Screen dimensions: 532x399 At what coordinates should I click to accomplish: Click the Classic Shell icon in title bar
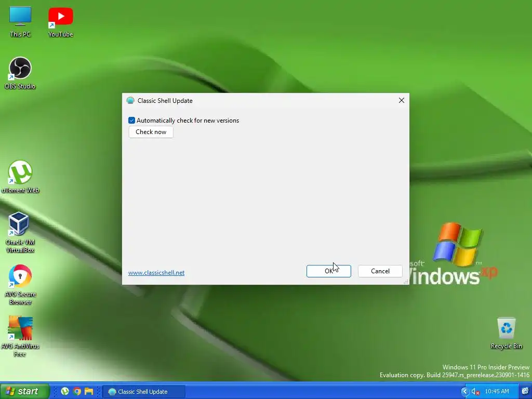pos(130,100)
